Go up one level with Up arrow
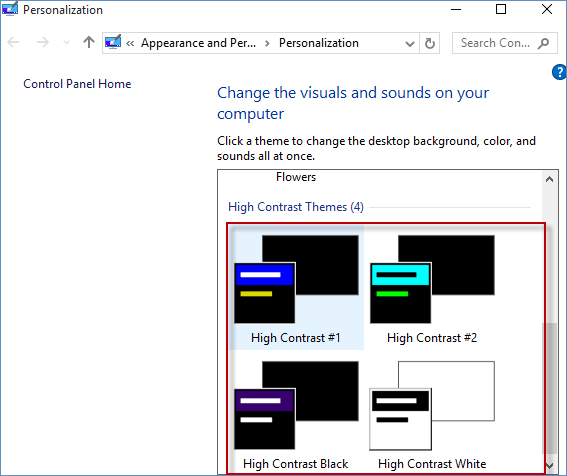 coord(89,42)
